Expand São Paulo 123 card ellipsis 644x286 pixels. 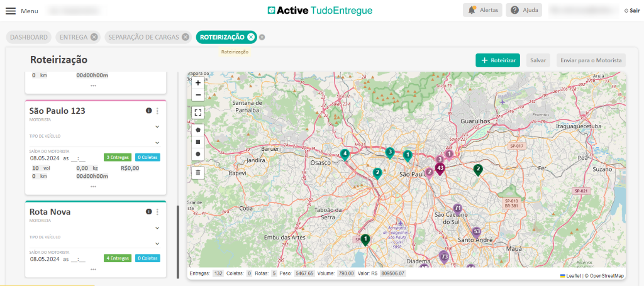pos(94,187)
